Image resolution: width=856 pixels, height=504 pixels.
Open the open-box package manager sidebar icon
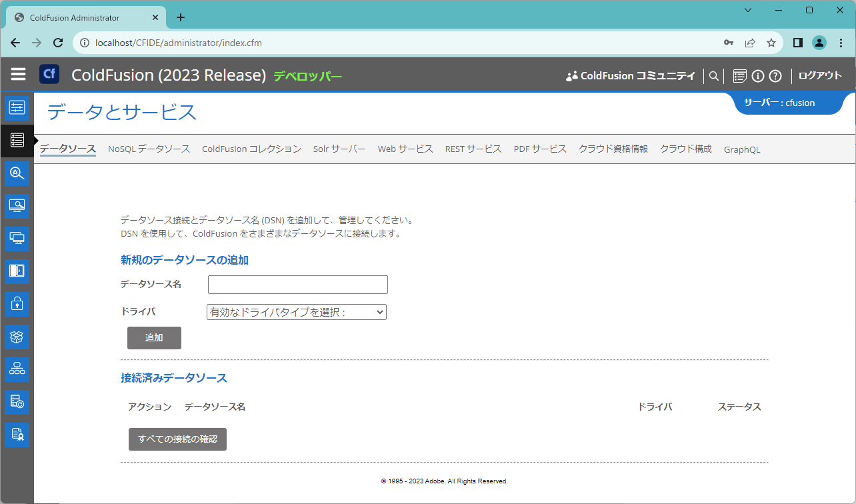coord(17,336)
